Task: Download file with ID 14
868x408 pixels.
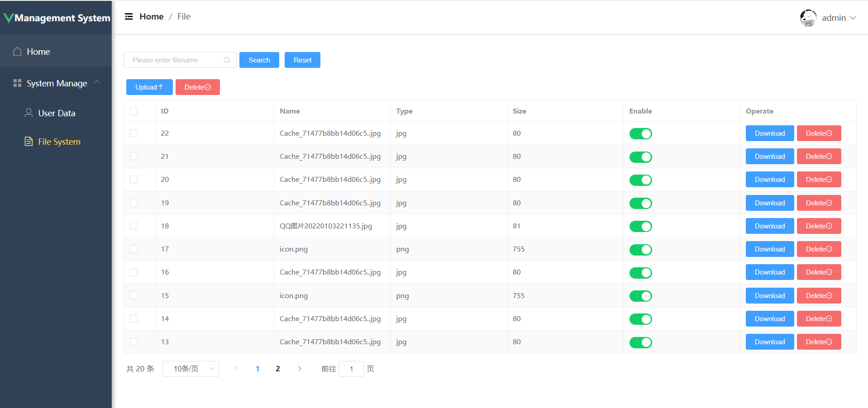Action: click(x=770, y=319)
